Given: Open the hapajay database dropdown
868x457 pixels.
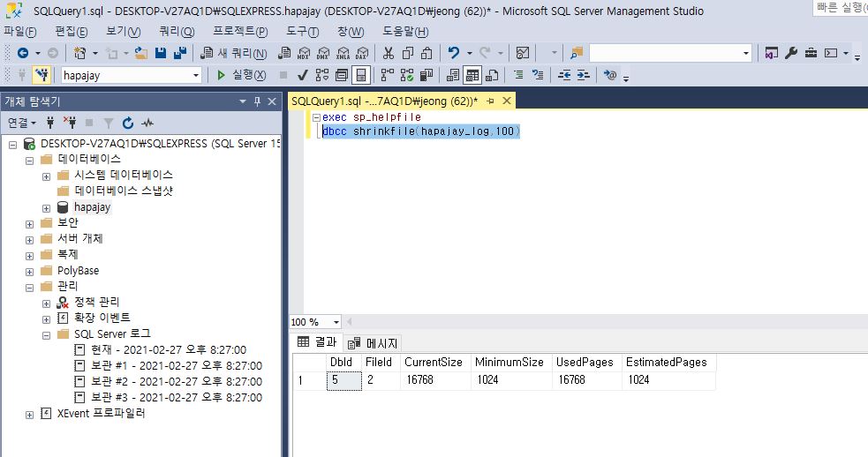Looking at the screenshot, I should click(196, 75).
